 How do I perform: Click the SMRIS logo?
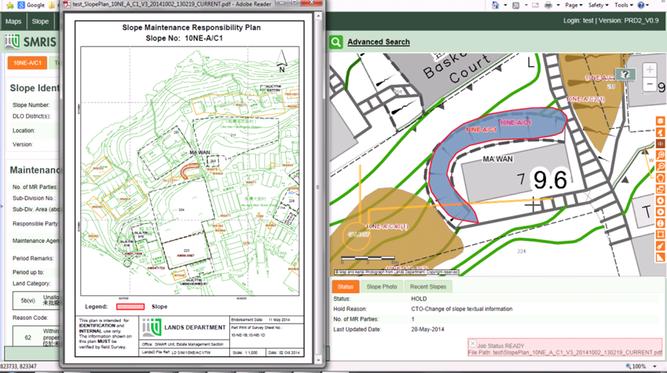click(x=30, y=42)
